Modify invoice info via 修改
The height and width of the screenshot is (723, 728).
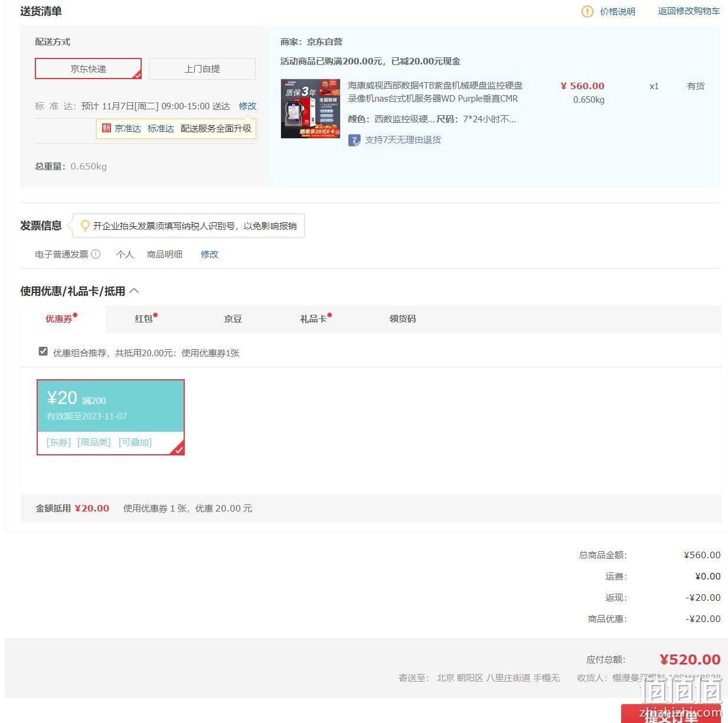tap(210, 254)
